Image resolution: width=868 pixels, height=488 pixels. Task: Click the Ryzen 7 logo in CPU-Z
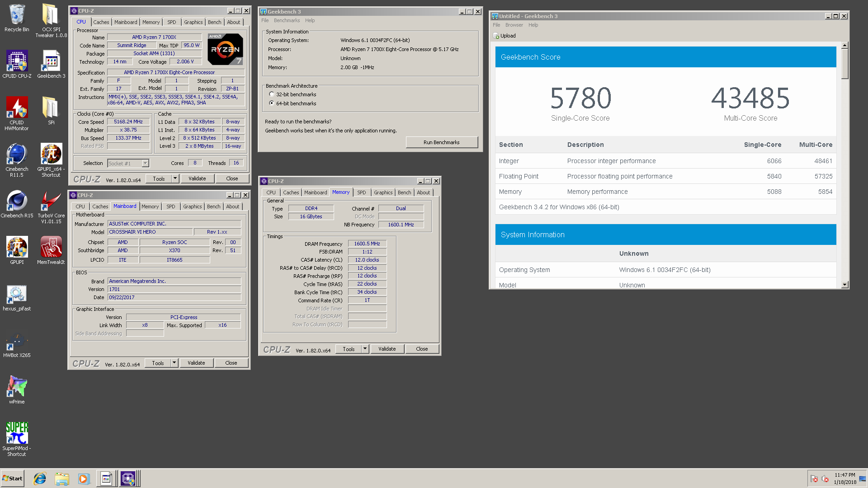225,49
